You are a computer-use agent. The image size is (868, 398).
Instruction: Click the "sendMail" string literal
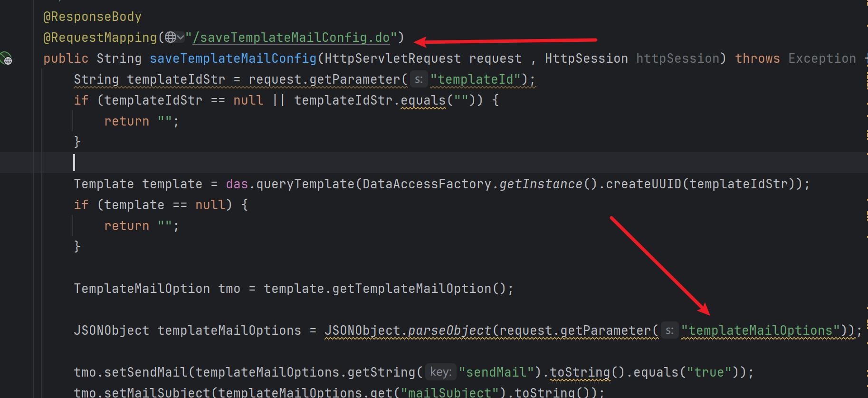pos(497,372)
